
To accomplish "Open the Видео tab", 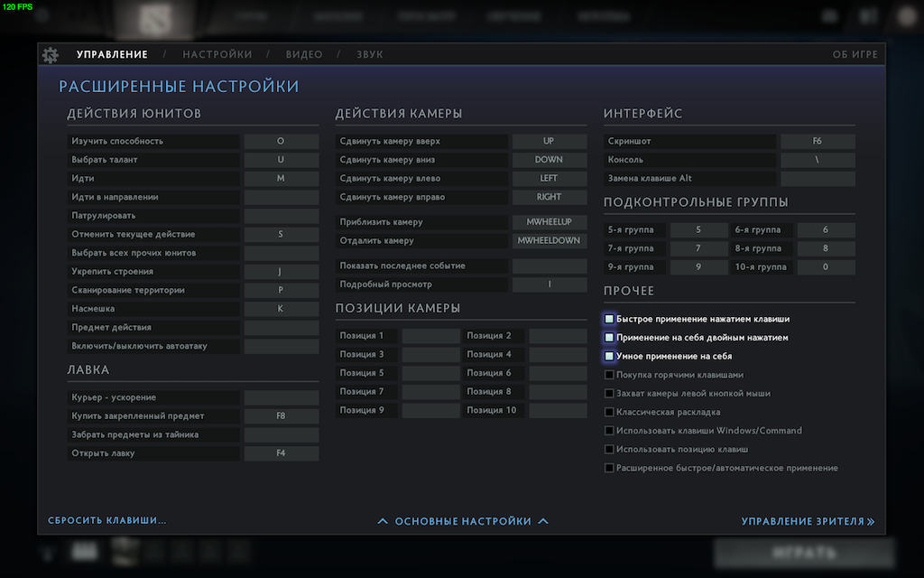I will [304, 55].
